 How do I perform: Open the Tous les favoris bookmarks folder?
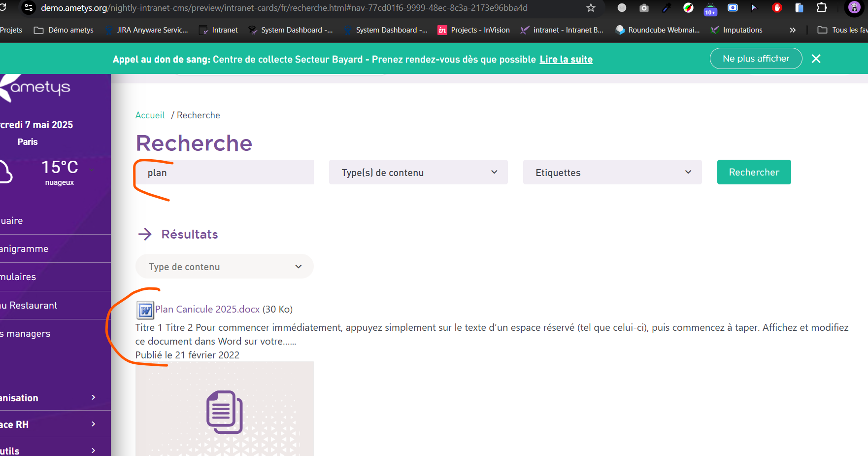pyautogui.click(x=842, y=30)
